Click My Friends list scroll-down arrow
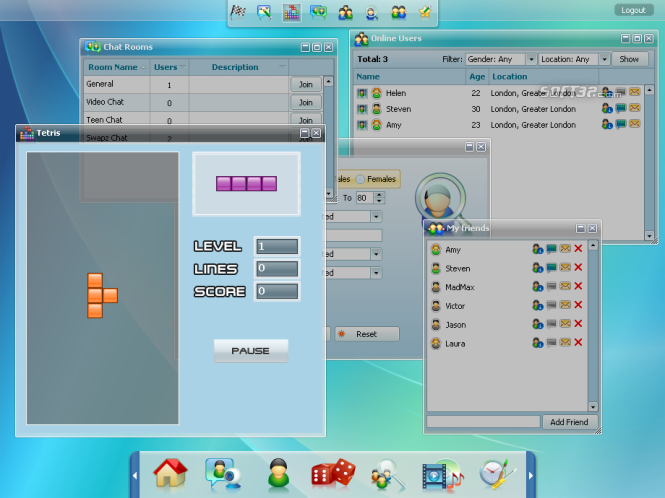 (593, 407)
